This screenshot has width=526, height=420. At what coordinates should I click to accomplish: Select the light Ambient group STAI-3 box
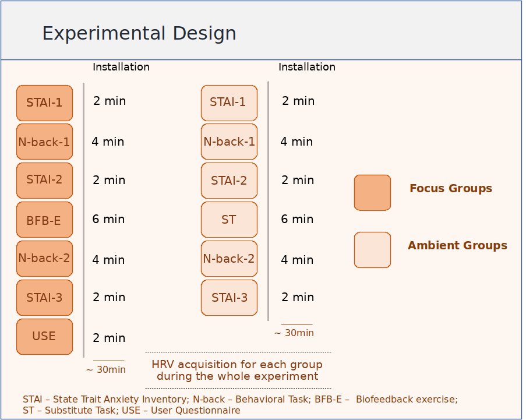[229, 298]
